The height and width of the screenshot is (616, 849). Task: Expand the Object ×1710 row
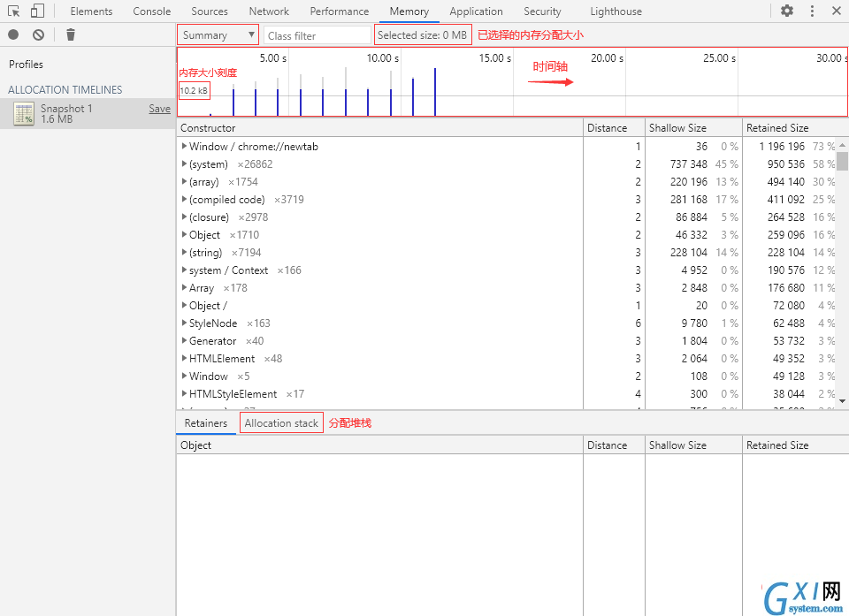click(184, 235)
